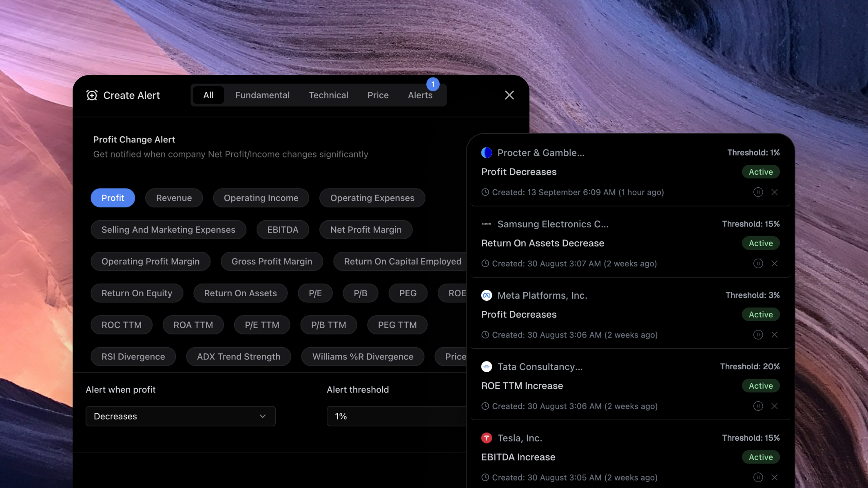868x488 pixels.
Task: Click the Meta Platforms logo
Action: (x=487, y=295)
